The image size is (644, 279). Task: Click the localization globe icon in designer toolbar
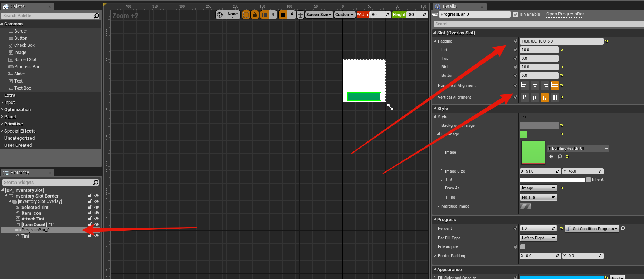(220, 15)
